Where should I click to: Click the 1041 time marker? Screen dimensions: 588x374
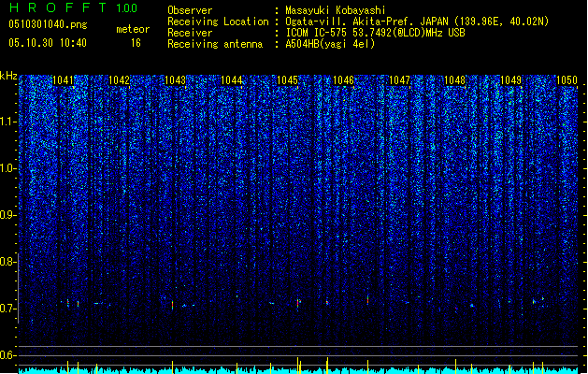point(63,80)
